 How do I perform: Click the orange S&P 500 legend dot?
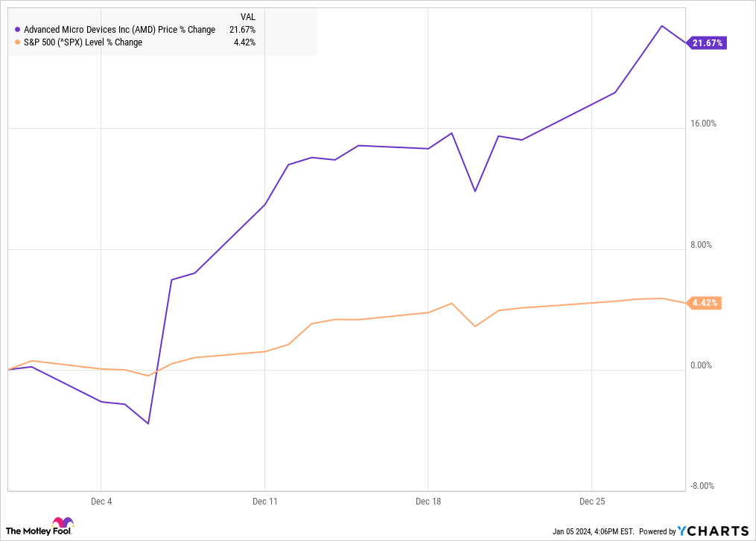[18, 42]
